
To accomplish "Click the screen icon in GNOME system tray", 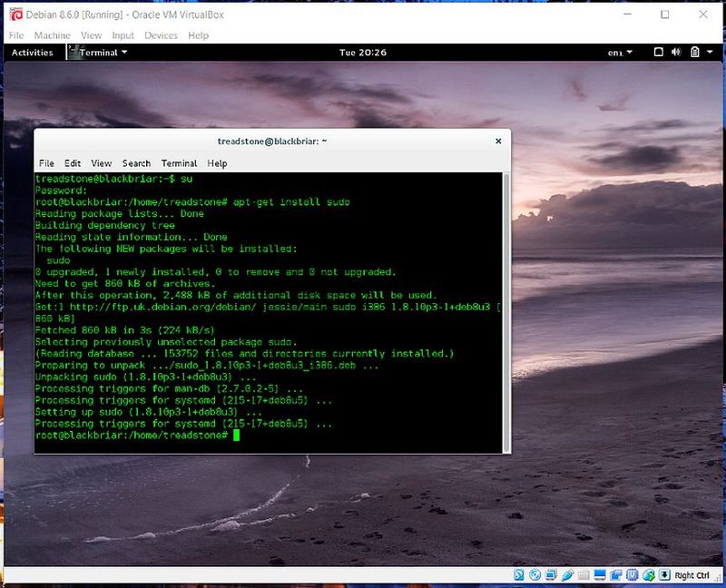I will coord(659,53).
